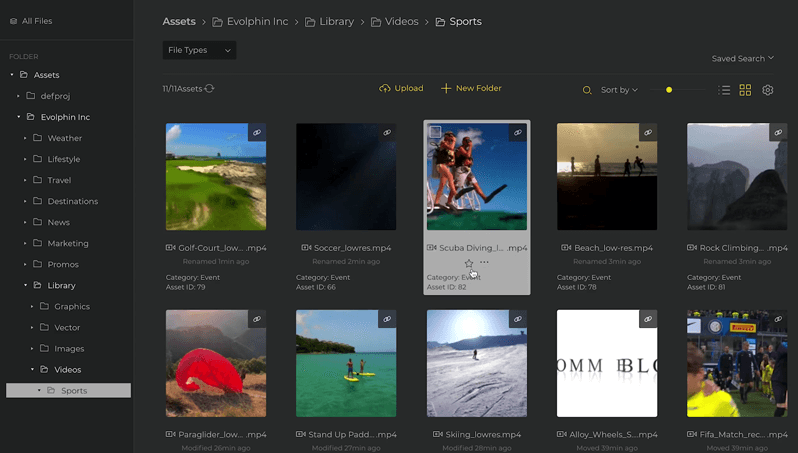Open search with magnifier icon
The width and height of the screenshot is (798, 453).
click(587, 90)
